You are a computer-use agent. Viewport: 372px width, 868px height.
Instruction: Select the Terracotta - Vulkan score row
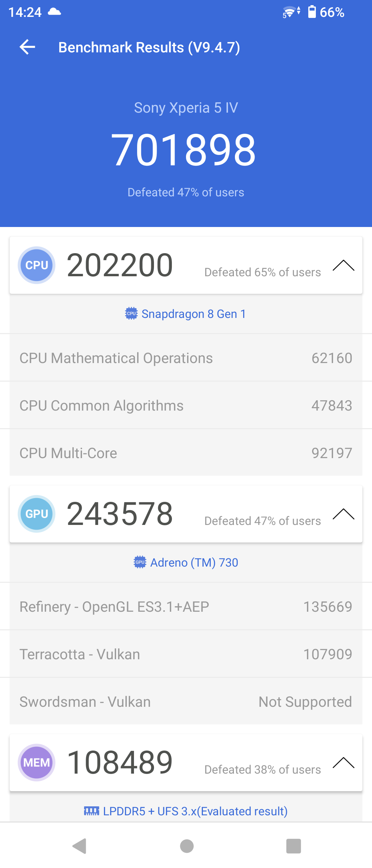[x=186, y=654]
